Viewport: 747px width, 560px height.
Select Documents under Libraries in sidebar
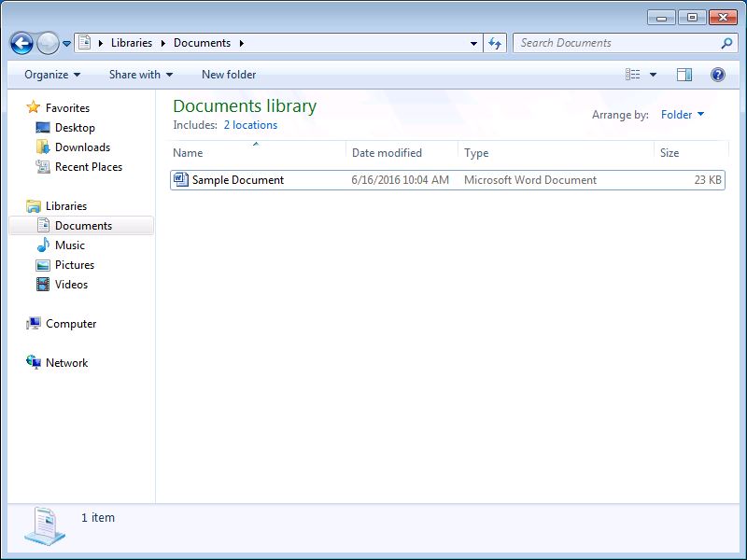pyautogui.click(x=83, y=226)
